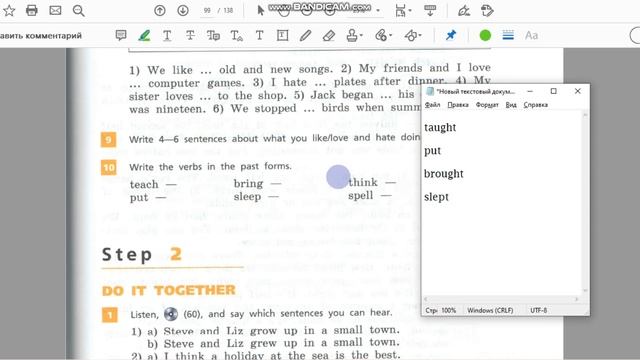Select the eraser tool
This screenshot has width=640, height=360.
click(329, 36)
